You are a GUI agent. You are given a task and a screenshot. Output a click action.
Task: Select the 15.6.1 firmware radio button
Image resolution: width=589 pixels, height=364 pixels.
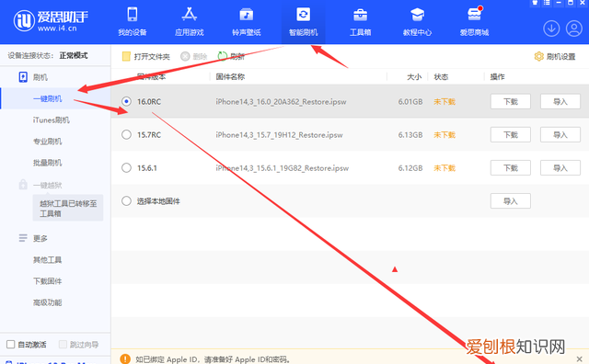coord(127,167)
